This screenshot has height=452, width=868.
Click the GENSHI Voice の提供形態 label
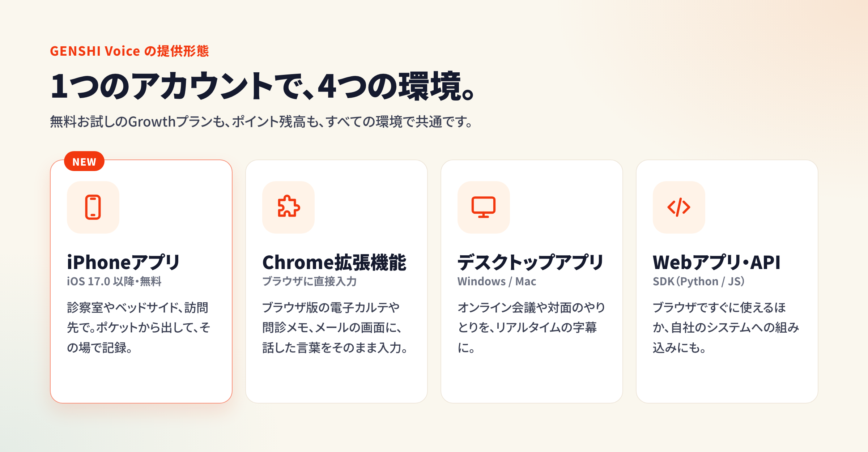point(129,51)
